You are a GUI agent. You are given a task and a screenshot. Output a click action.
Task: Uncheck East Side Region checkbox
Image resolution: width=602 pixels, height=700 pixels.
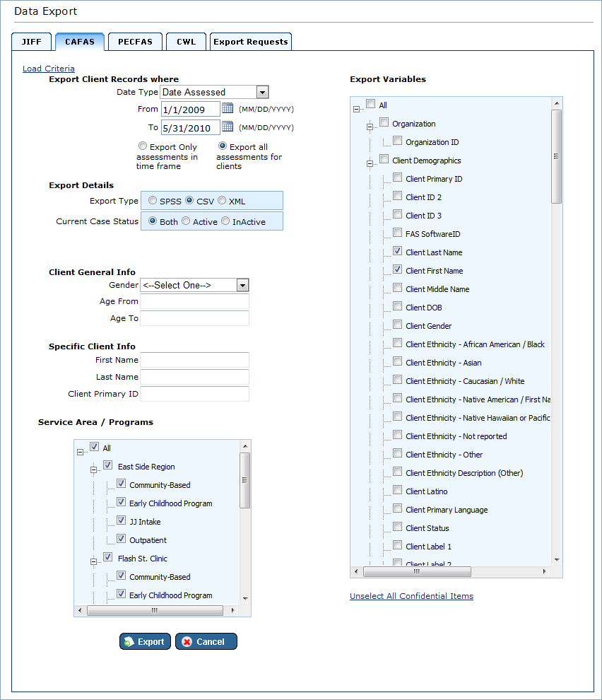(x=107, y=465)
